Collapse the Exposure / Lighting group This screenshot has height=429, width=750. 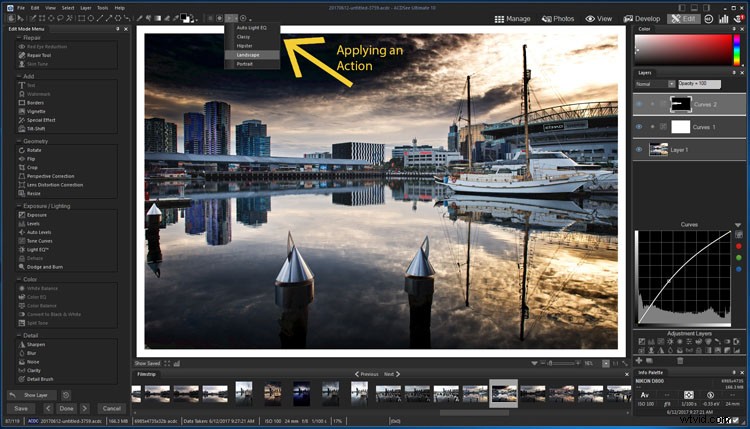pos(19,206)
